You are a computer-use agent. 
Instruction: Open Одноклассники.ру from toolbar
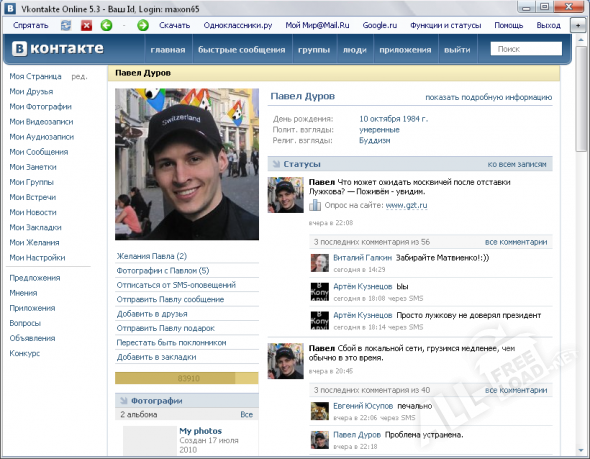(238, 26)
